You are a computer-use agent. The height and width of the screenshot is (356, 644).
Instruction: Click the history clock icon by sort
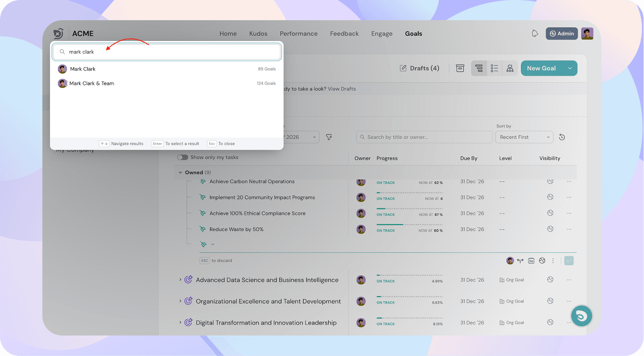pyautogui.click(x=562, y=137)
